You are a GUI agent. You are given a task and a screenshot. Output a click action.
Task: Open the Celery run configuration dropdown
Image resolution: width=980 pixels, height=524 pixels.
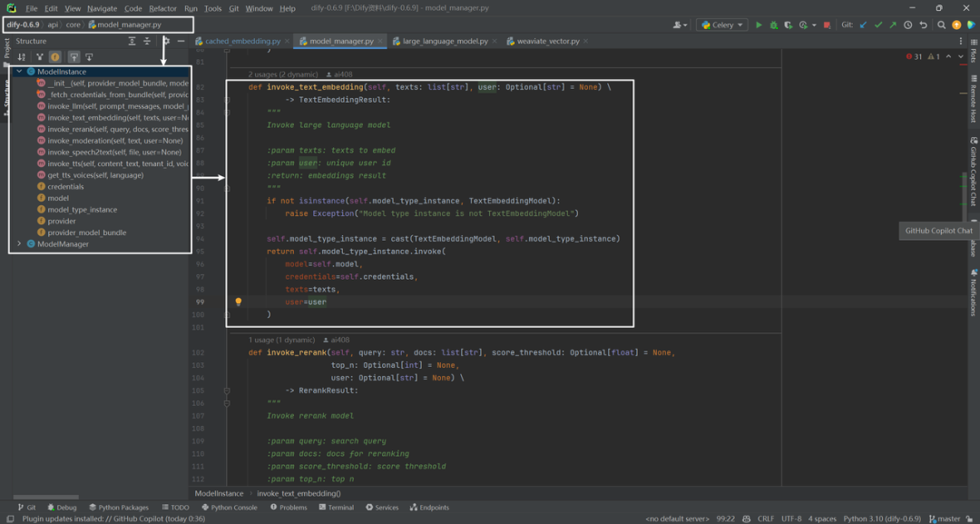pos(722,25)
